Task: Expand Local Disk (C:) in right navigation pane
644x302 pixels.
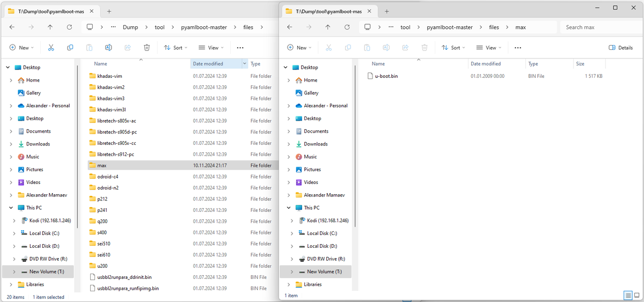Action: pos(291,233)
